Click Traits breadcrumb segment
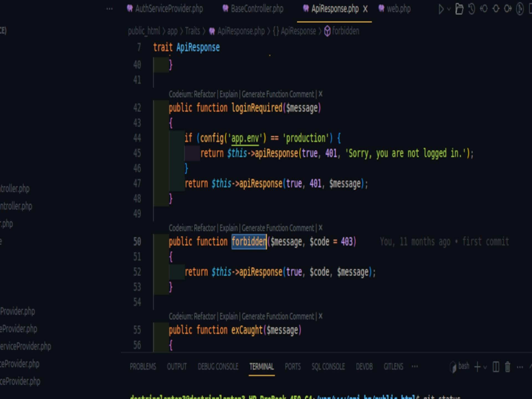532x399 pixels. point(192,31)
